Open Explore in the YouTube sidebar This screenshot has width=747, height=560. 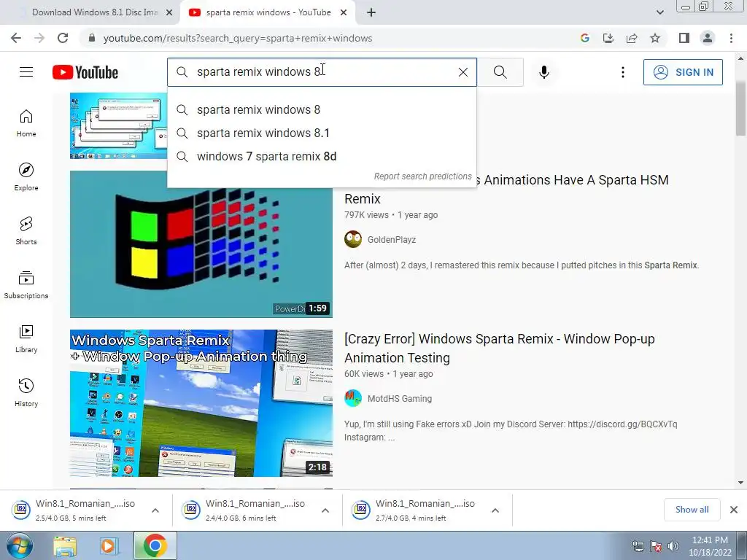click(x=26, y=176)
